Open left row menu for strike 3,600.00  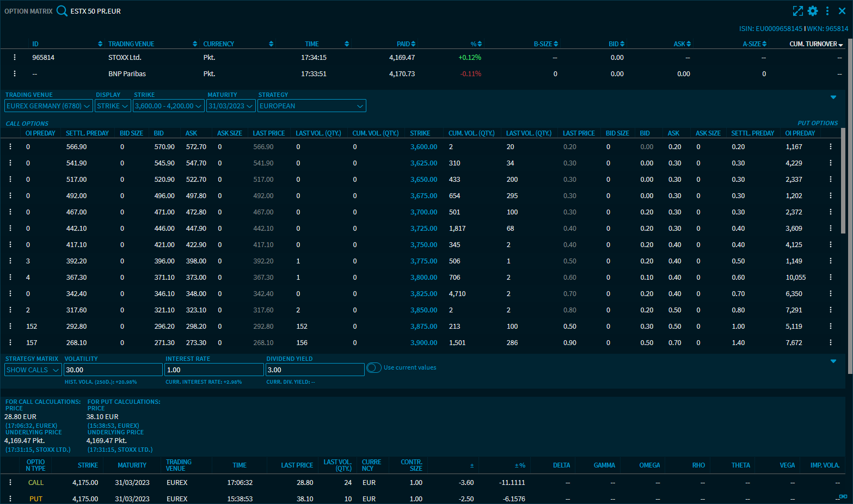coord(10,146)
